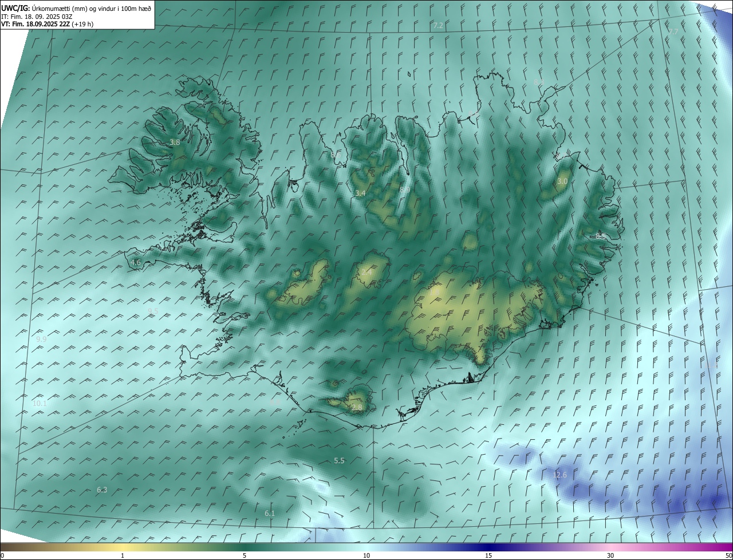Select the 50 tick on the color scale
Screen dimensions: 733x560
coord(728,556)
